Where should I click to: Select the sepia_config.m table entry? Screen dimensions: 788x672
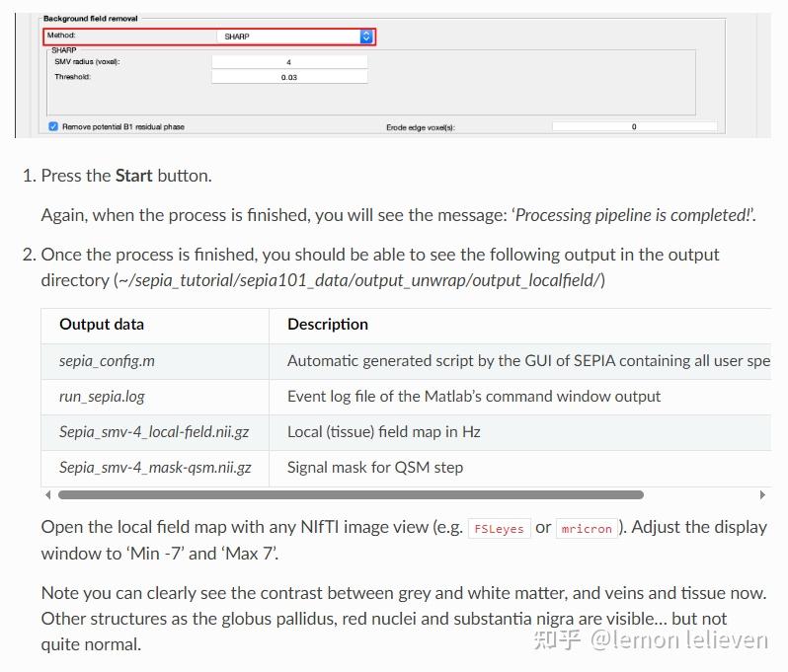[x=107, y=361]
